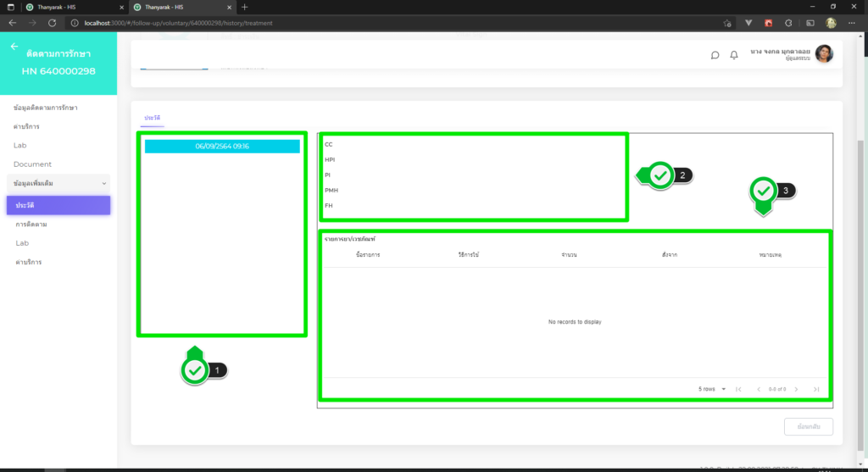Reload the page with browser refresh icon
868x472 pixels.
point(53,23)
